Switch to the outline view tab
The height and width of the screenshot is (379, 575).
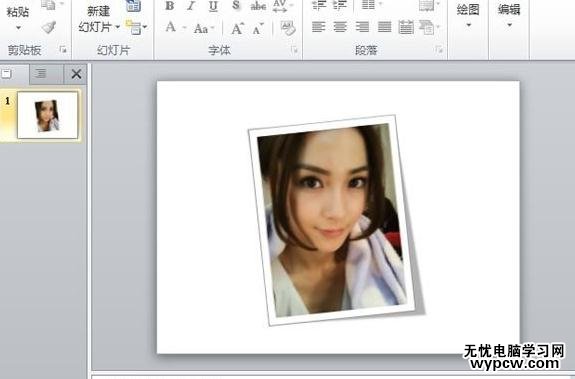(x=46, y=74)
